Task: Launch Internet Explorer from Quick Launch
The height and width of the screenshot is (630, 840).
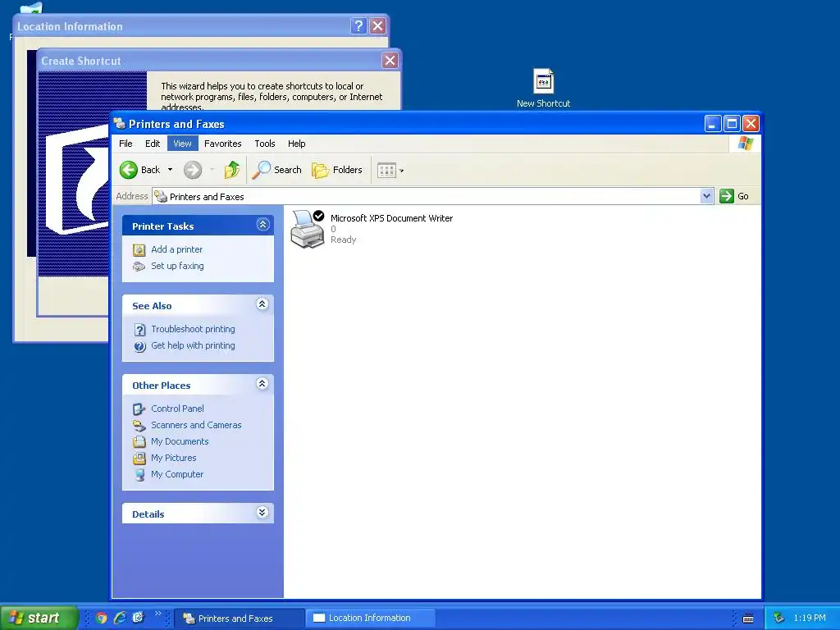Action: 120,618
